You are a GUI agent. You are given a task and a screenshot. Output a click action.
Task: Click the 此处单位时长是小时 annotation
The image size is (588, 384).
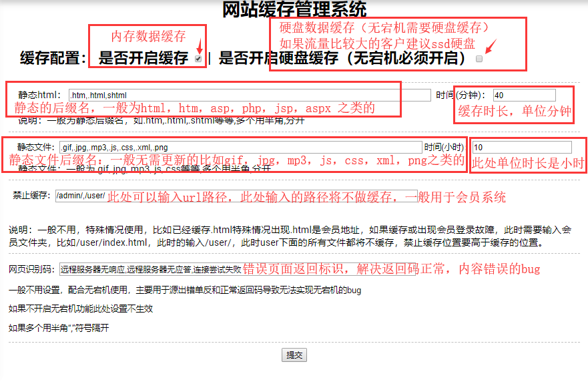click(x=528, y=163)
